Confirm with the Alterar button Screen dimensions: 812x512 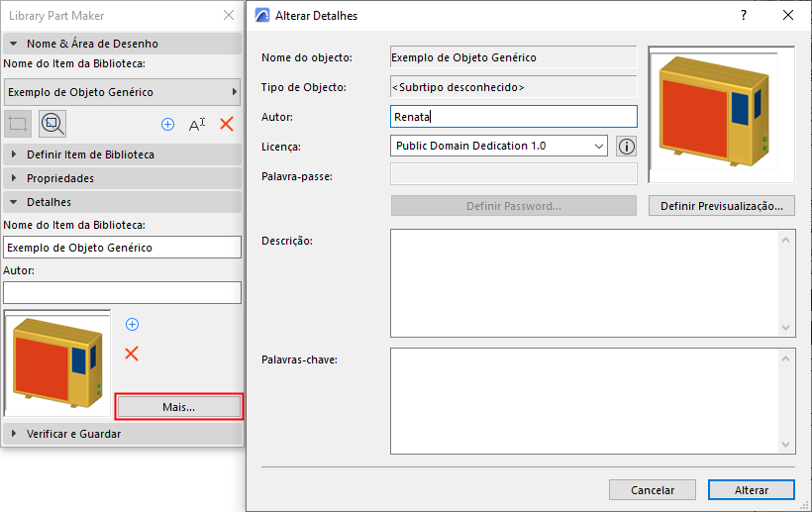click(752, 490)
